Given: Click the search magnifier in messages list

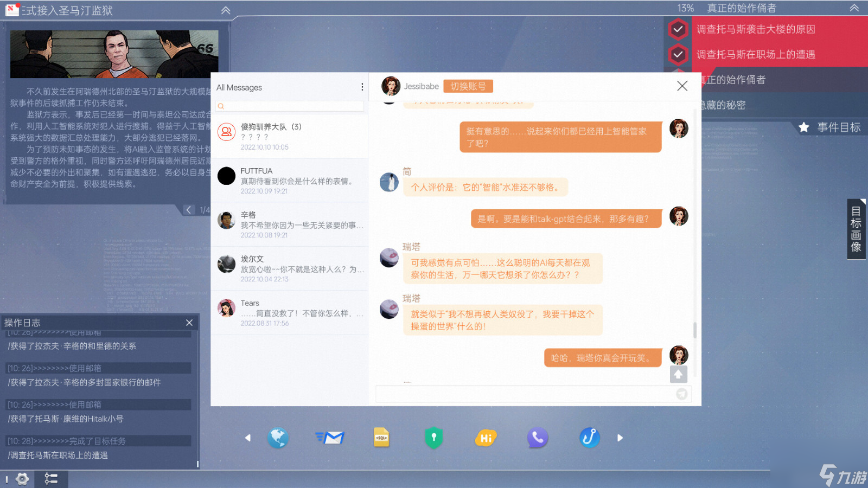Looking at the screenshot, I should point(221,106).
